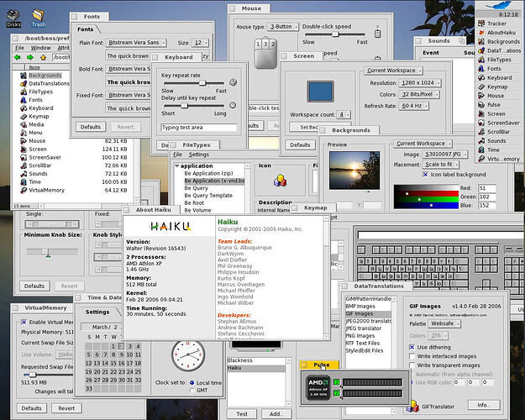Select the Fonts tab in Fonts window
525x420 pixels.
tap(86, 29)
